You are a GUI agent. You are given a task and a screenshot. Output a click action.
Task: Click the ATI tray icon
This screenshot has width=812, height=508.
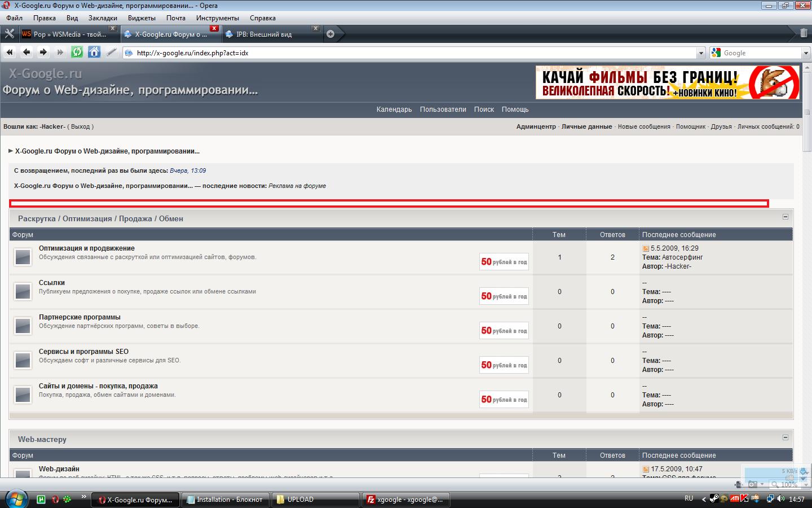[x=735, y=498]
